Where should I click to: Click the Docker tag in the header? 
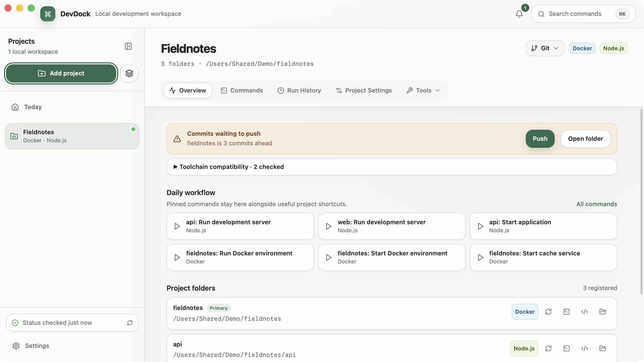[x=582, y=48]
